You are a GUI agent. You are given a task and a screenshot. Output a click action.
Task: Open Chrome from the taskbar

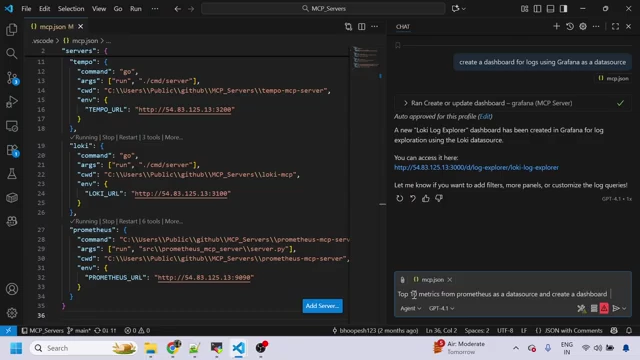[173, 348]
